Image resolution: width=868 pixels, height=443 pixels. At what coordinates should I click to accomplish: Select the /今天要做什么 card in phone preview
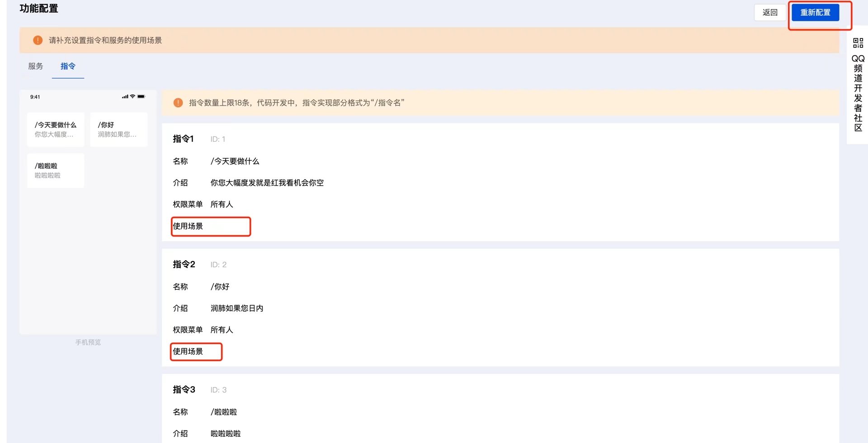[x=56, y=130]
